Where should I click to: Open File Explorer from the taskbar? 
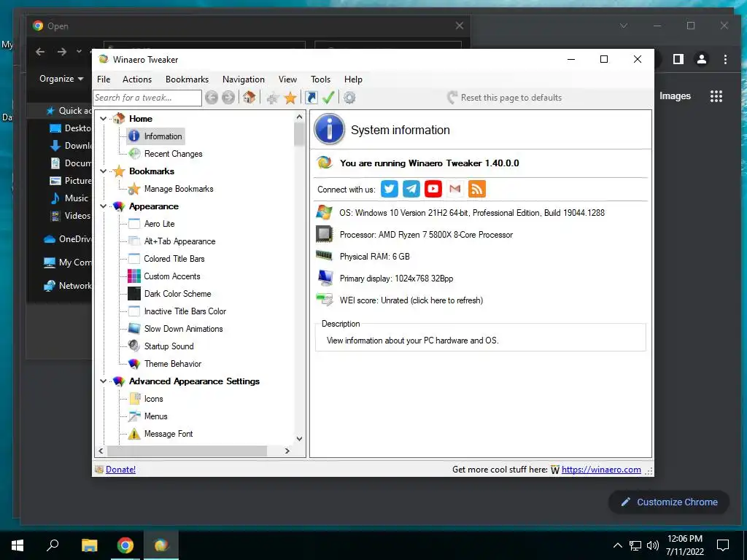point(89,545)
